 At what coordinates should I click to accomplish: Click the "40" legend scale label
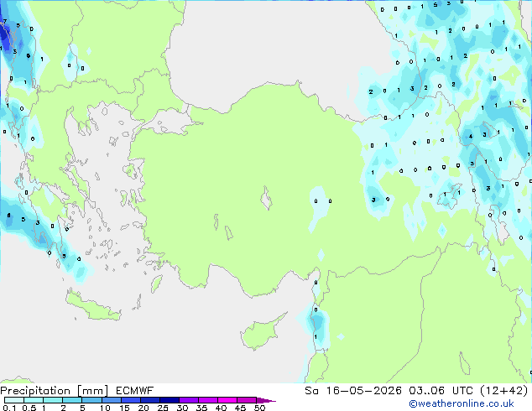pos(221,408)
